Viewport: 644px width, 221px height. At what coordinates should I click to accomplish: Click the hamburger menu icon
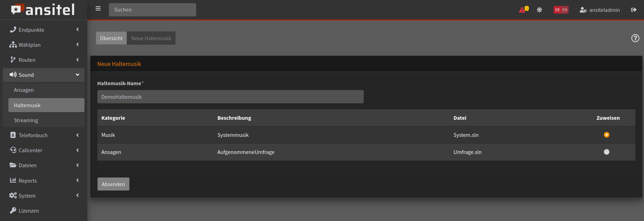click(98, 9)
